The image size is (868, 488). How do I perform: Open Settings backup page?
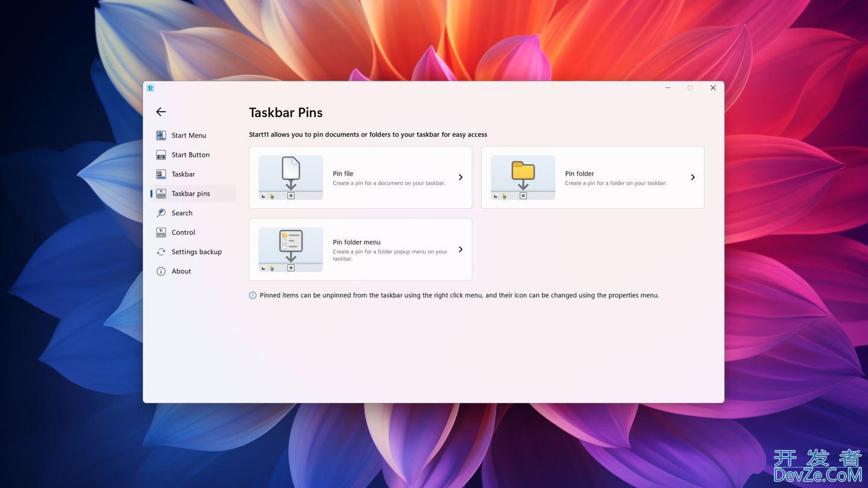pos(193,252)
